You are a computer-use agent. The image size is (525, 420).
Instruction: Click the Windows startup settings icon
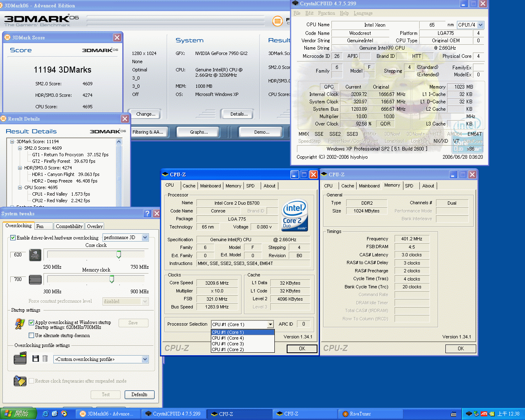20,324
